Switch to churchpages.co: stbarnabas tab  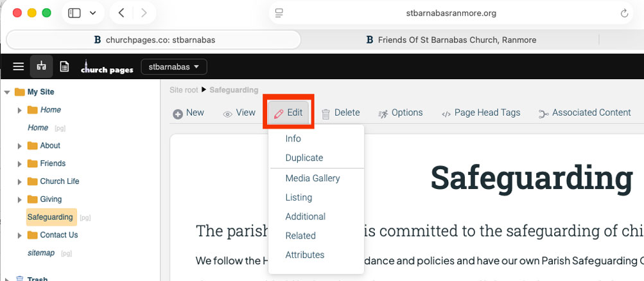pyautogui.click(x=154, y=40)
